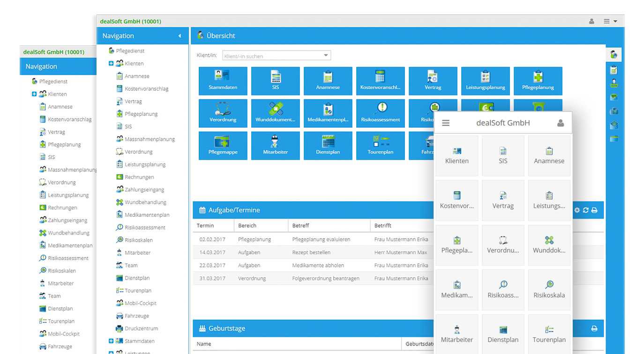Open the Tourenplan tile in the mobile panel
This screenshot has height=354, width=644.
549,334
